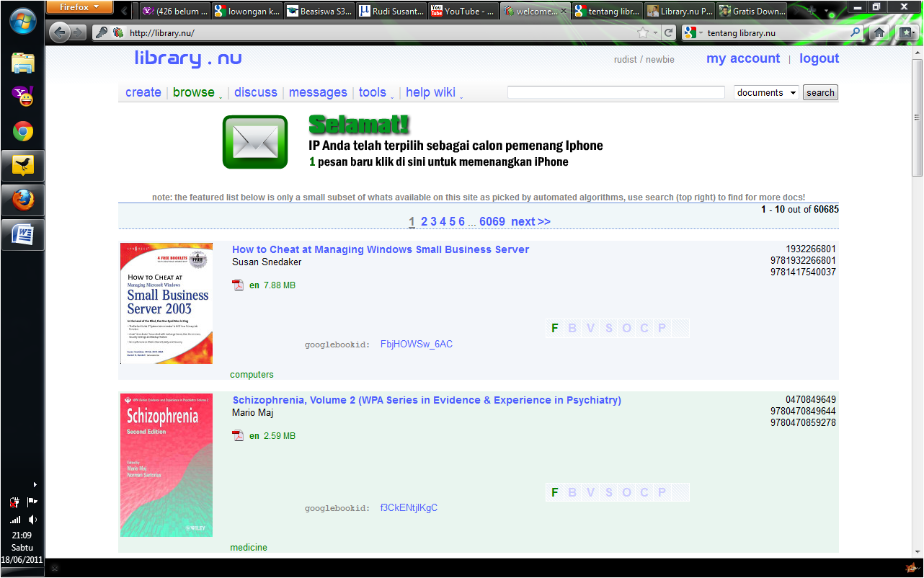Toggle 'F' flag on Schizophrenia row
The image size is (924, 578).
pyautogui.click(x=555, y=493)
